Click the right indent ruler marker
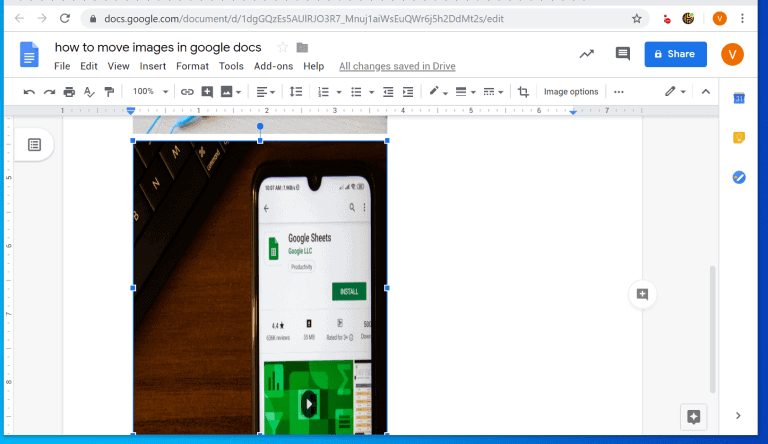 (573, 112)
